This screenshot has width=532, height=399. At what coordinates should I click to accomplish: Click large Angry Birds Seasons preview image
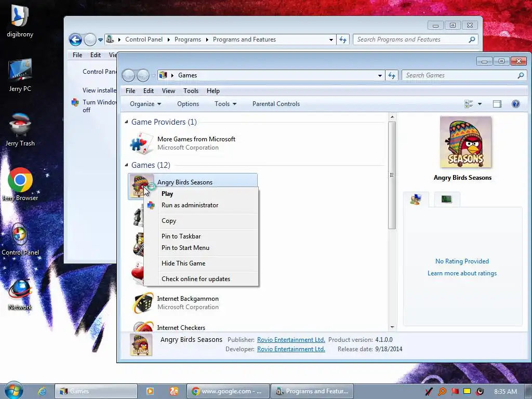pyautogui.click(x=465, y=142)
